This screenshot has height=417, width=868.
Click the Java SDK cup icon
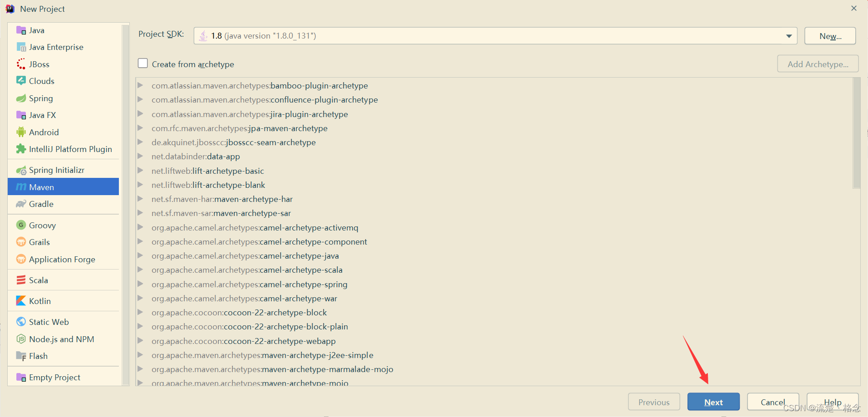point(203,35)
